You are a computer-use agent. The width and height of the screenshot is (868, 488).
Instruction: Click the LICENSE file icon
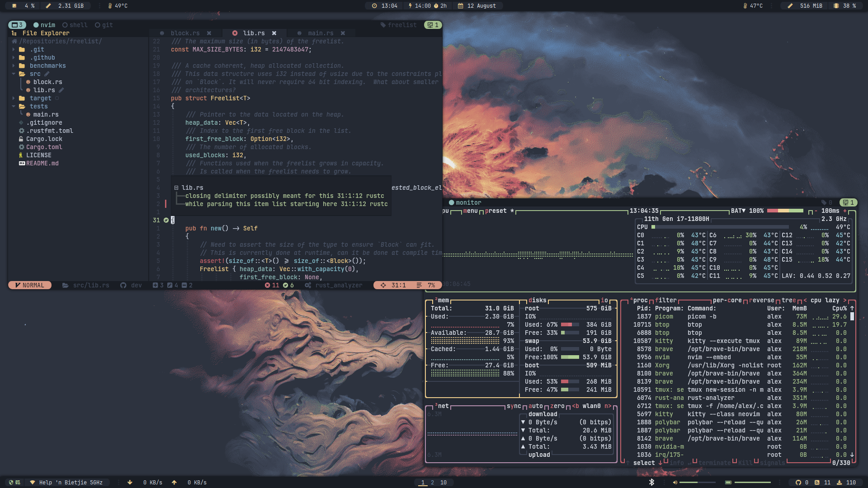(x=21, y=155)
